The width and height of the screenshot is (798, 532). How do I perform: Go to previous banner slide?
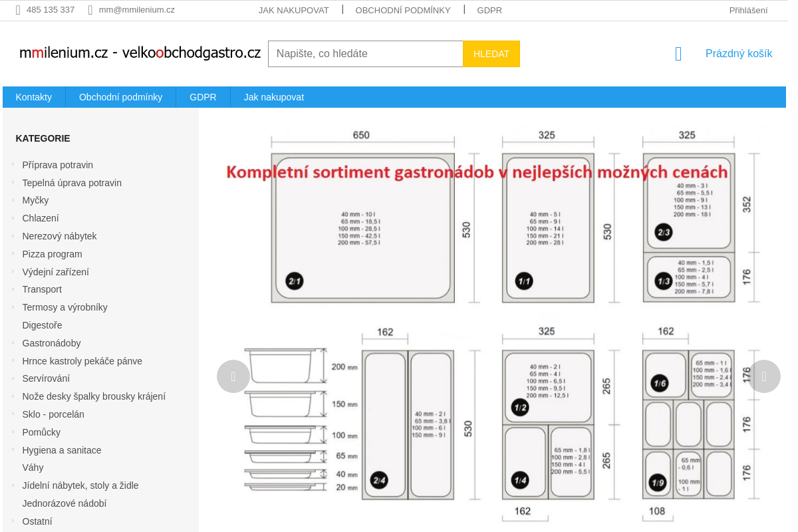(x=233, y=376)
